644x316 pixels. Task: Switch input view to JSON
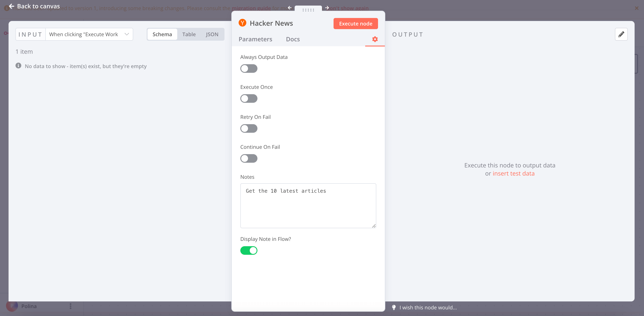212,34
